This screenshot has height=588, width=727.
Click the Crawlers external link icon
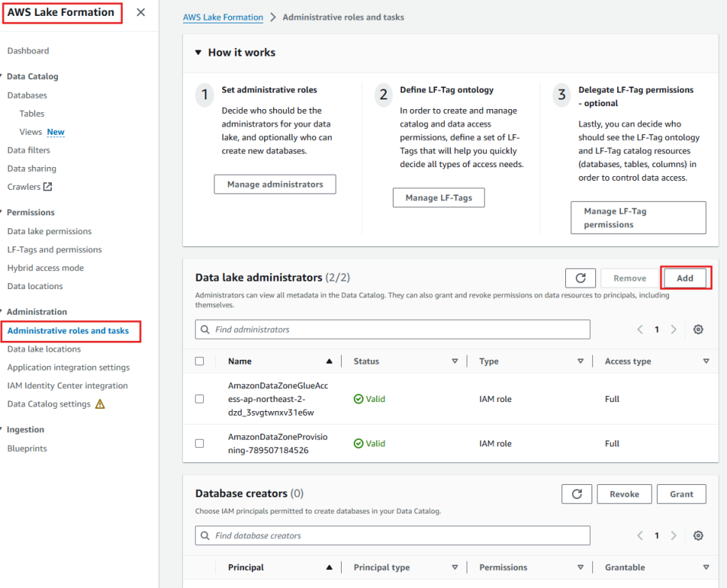click(x=47, y=187)
